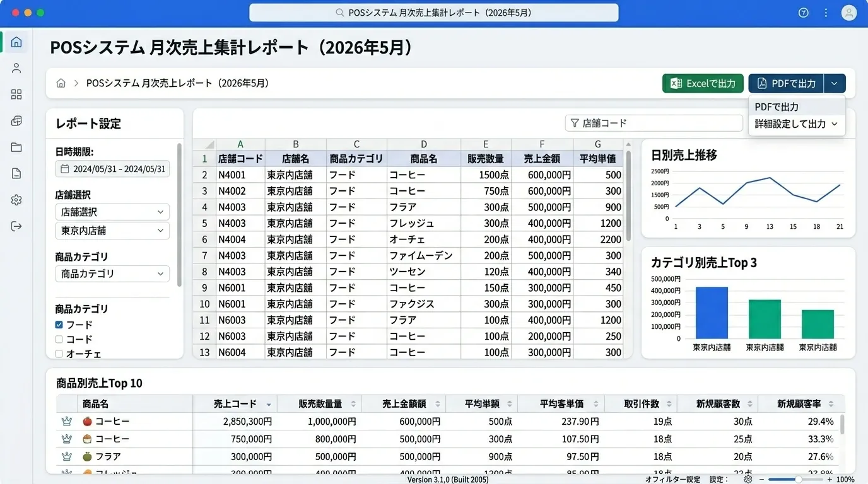868x484 pixels.
Task: Click the 2,850,300円 value in Top 10
Action: coord(247,421)
